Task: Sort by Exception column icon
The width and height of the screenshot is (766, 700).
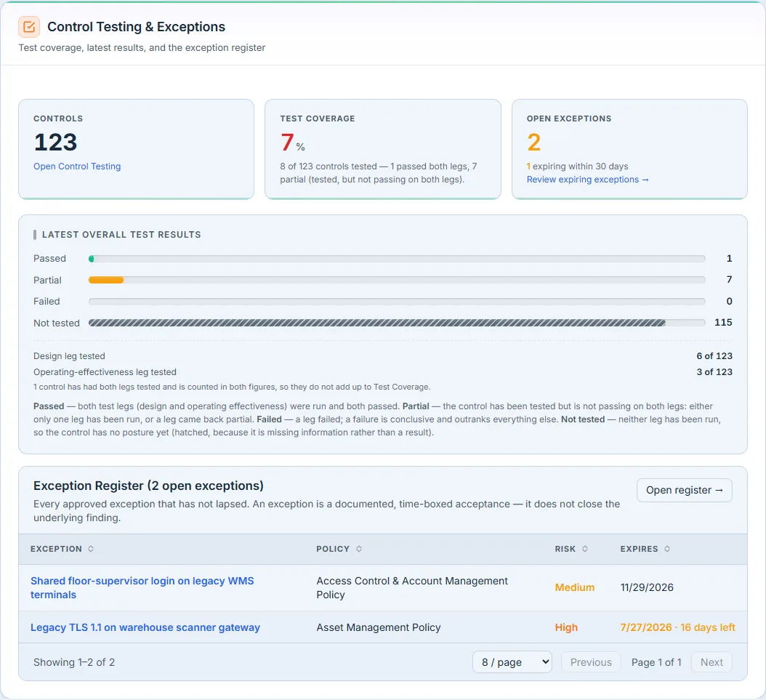Action: point(91,549)
